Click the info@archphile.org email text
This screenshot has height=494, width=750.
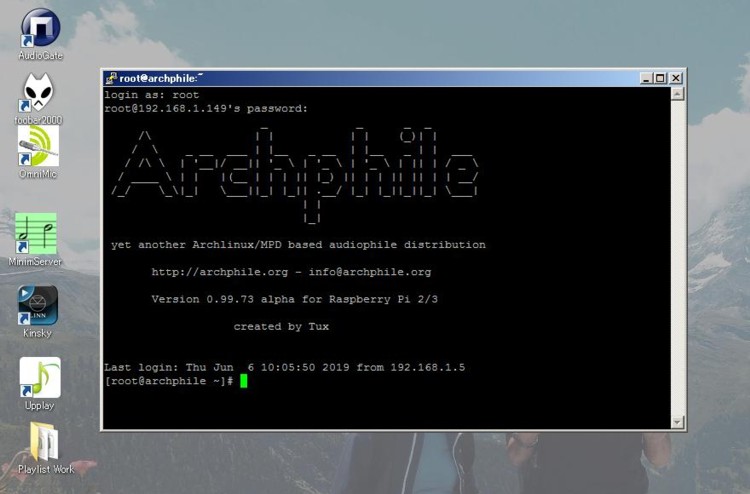[370, 272]
